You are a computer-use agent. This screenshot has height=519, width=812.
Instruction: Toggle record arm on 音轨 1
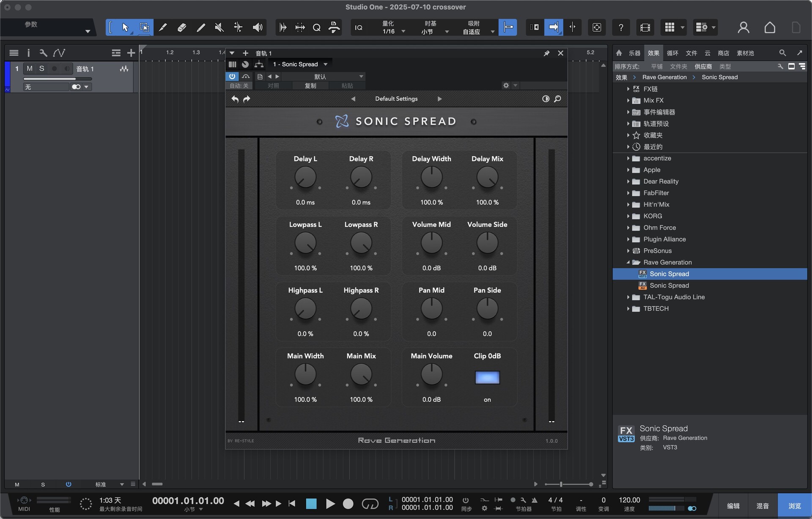[x=54, y=69]
